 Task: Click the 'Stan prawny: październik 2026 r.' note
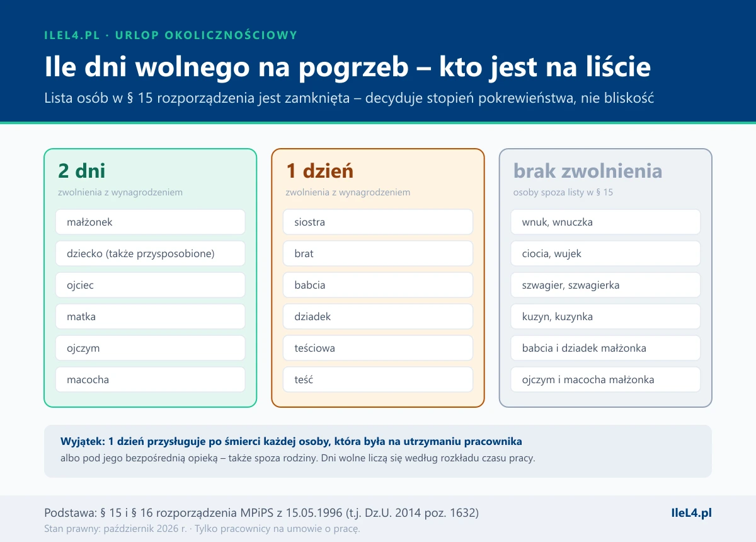[x=202, y=529]
